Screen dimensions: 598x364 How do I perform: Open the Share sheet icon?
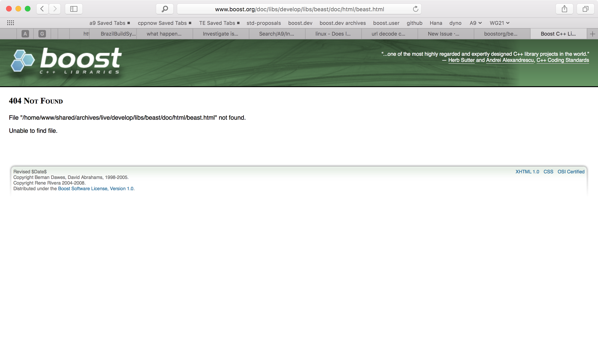tap(564, 9)
